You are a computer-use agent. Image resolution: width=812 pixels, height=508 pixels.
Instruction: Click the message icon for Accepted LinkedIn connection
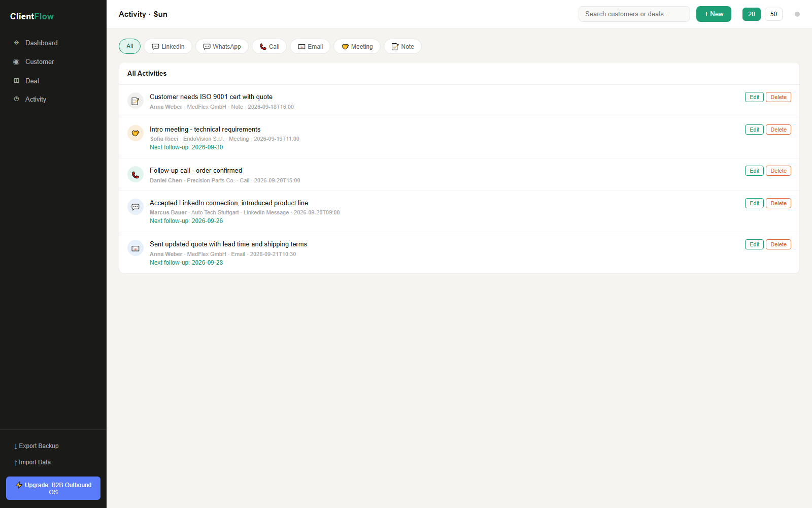(x=136, y=207)
